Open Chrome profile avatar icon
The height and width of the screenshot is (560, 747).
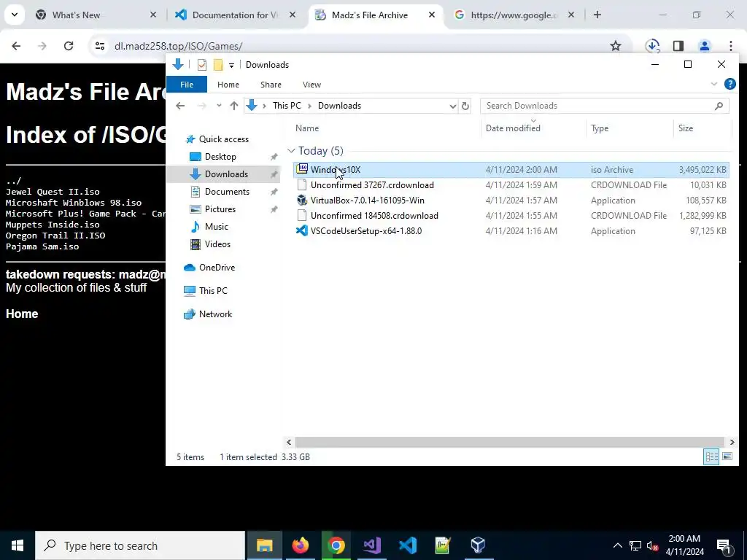[705, 46]
